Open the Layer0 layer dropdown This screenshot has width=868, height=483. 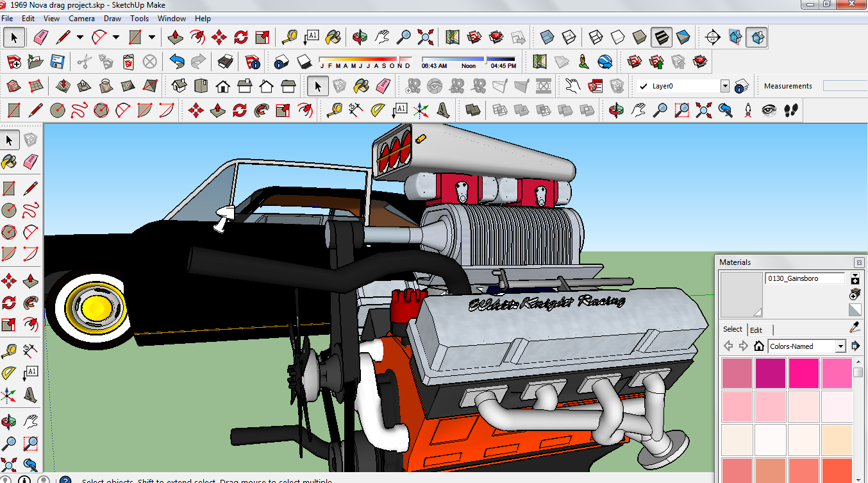(725, 86)
